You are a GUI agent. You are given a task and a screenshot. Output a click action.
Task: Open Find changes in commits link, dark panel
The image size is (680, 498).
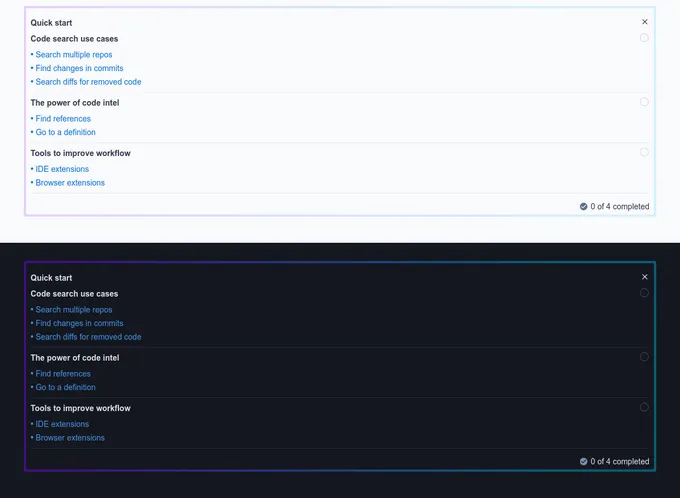pyautogui.click(x=79, y=323)
